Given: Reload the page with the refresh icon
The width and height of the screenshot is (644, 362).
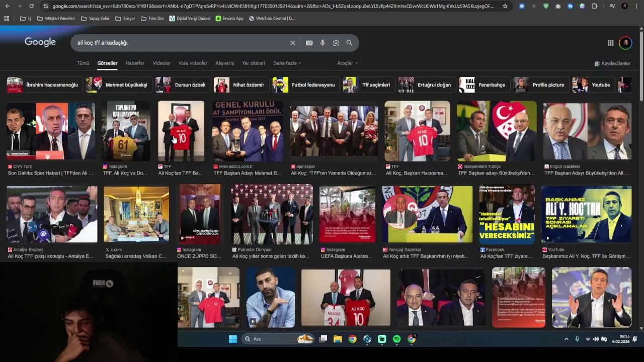Looking at the screenshot, I should (x=31, y=6).
